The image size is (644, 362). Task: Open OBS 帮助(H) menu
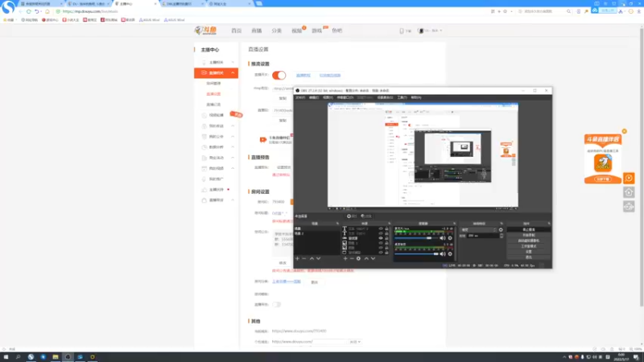coord(416,97)
